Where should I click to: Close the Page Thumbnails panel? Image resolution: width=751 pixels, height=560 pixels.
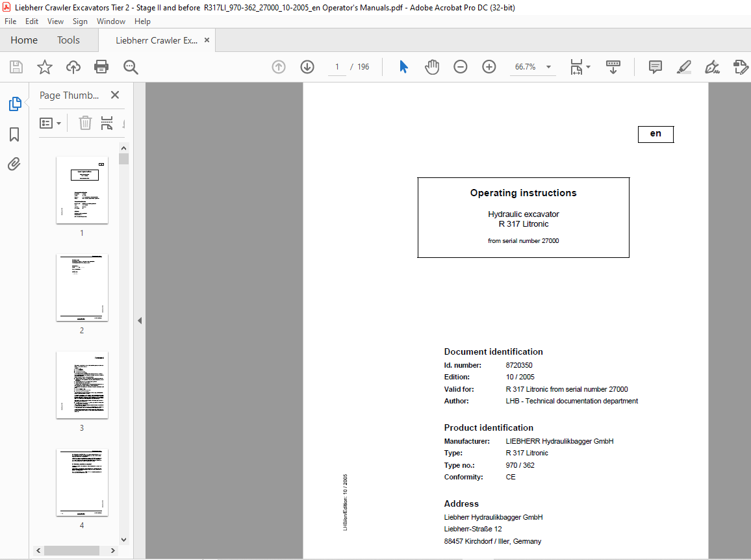click(115, 95)
